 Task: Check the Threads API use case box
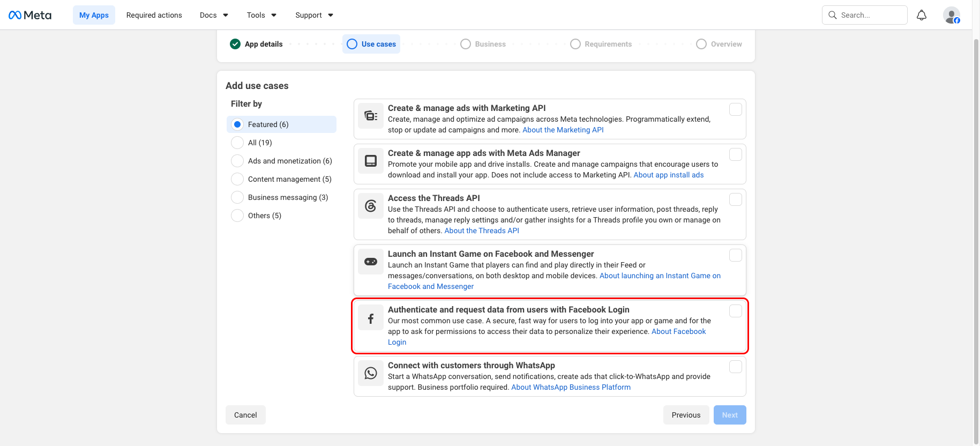coord(736,199)
